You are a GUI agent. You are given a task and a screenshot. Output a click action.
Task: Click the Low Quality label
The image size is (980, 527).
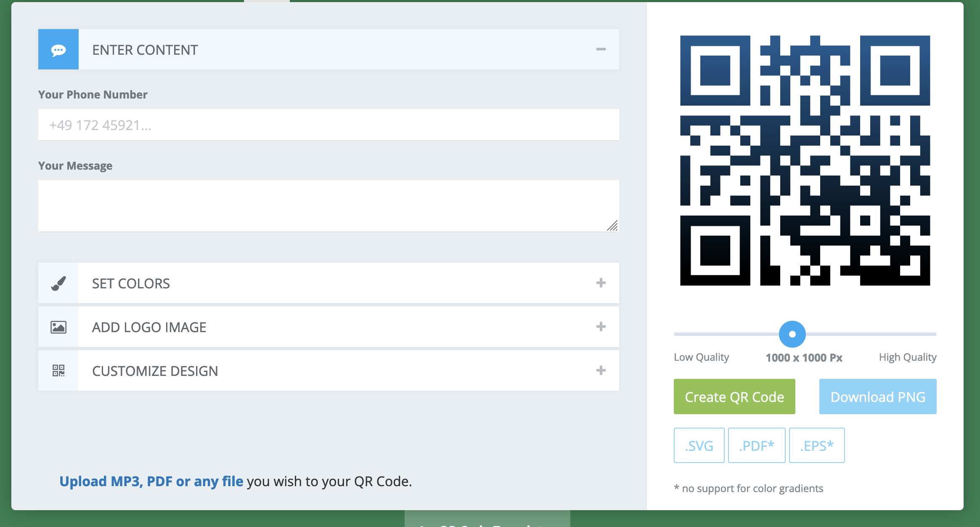pyautogui.click(x=702, y=357)
